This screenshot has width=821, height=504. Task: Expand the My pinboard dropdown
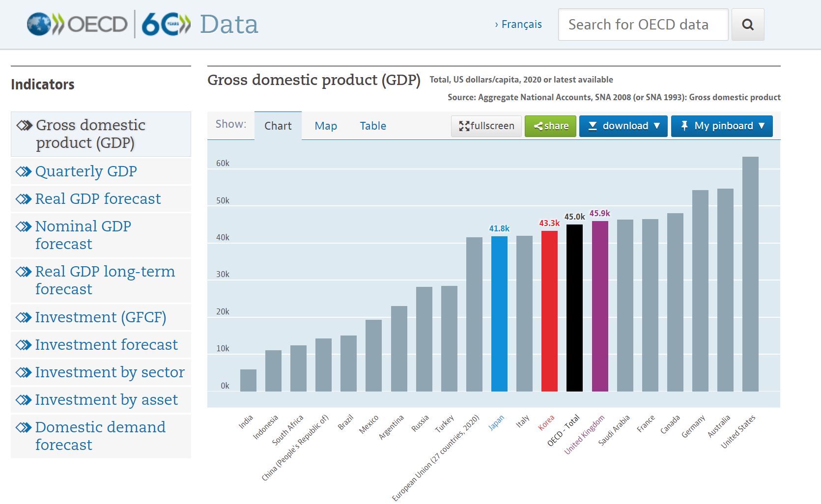pos(722,126)
